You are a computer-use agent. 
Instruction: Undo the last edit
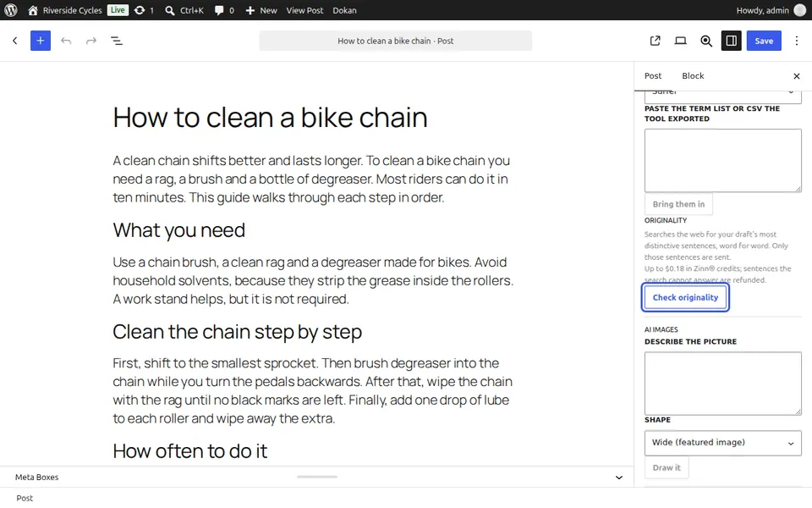(66, 41)
